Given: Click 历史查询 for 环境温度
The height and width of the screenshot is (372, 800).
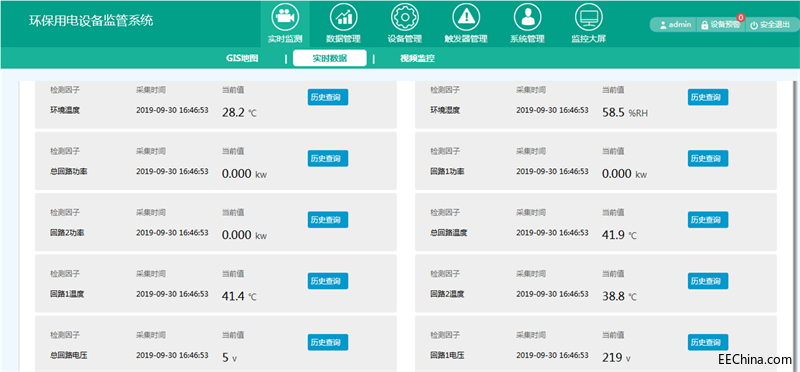Looking at the screenshot, I should tap(328, 97).
